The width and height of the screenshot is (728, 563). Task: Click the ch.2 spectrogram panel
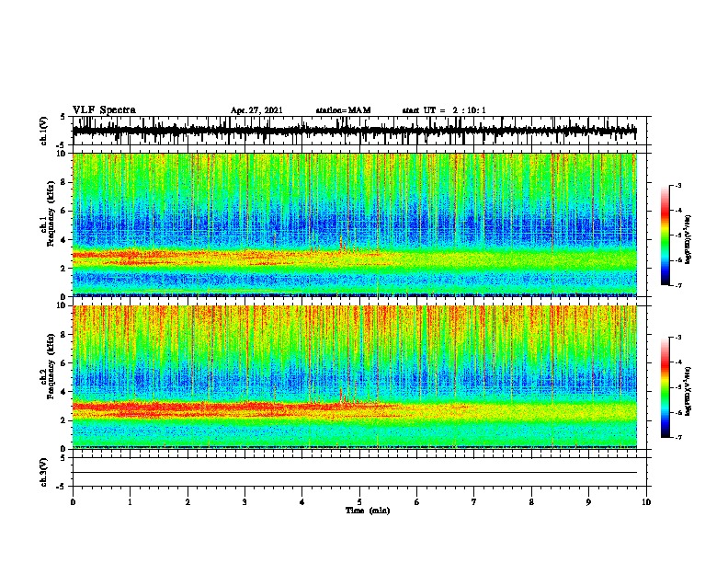pyautogui.click(x=355, y=377)
